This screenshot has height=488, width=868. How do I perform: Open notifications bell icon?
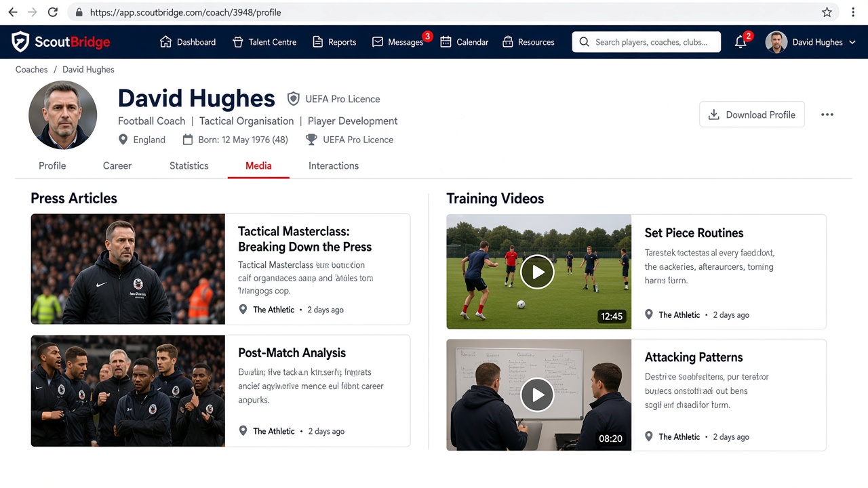click(741, 42)
